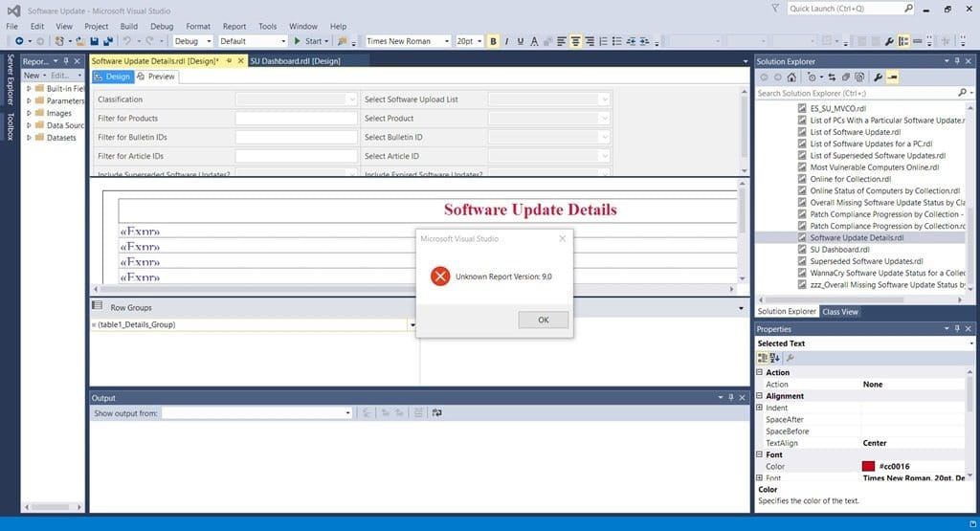
Task: Toggle Italic formatting
Action: (506, 41)
